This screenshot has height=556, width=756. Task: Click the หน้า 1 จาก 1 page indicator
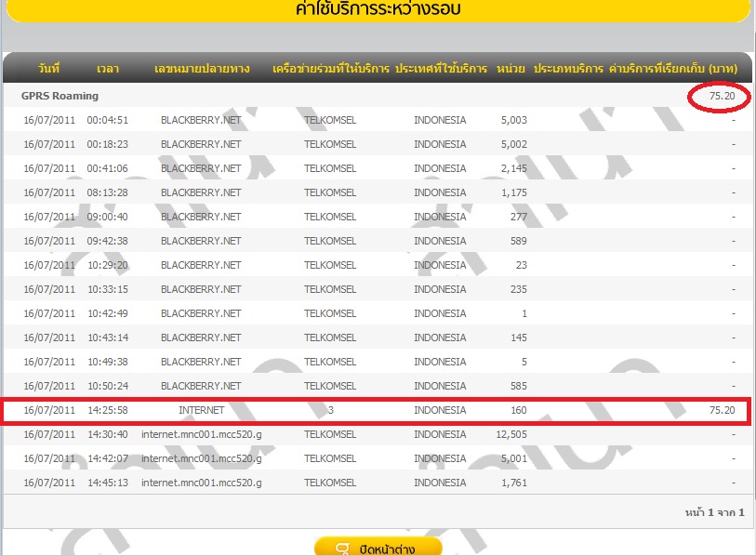point(714,512)
